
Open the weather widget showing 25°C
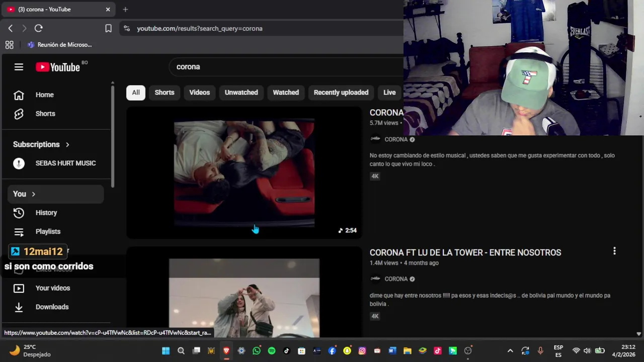(30, 351)
